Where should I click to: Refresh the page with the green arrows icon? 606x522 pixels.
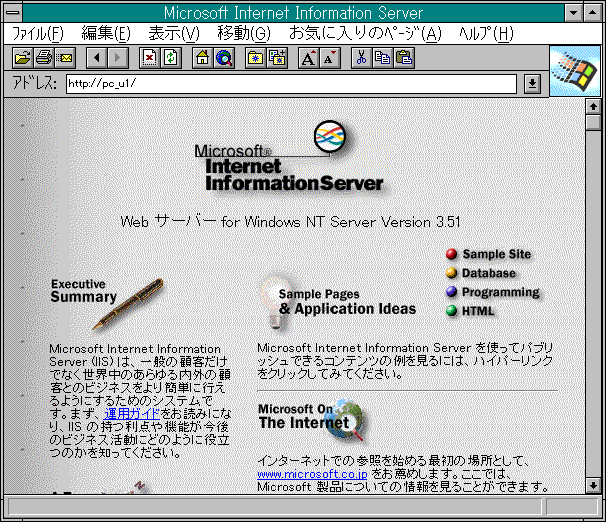[x=171, y=58]
